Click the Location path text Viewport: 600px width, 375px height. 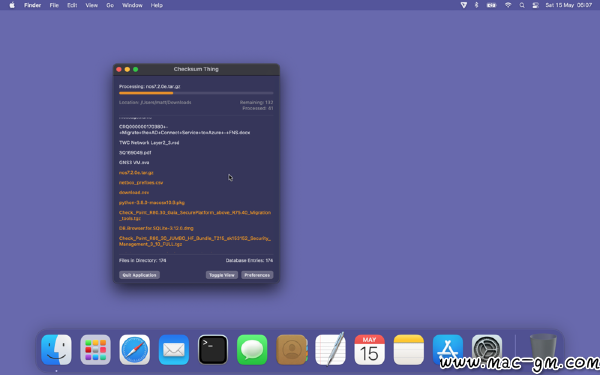(155, 103)
